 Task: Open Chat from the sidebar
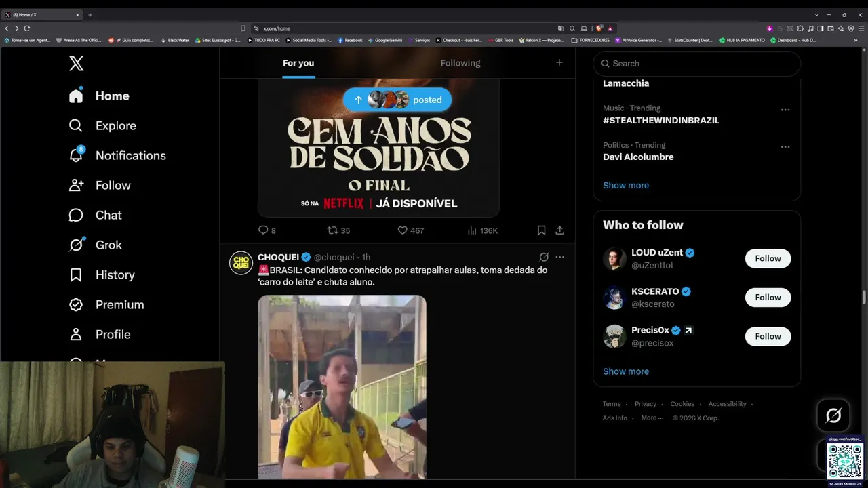[95, 215]
